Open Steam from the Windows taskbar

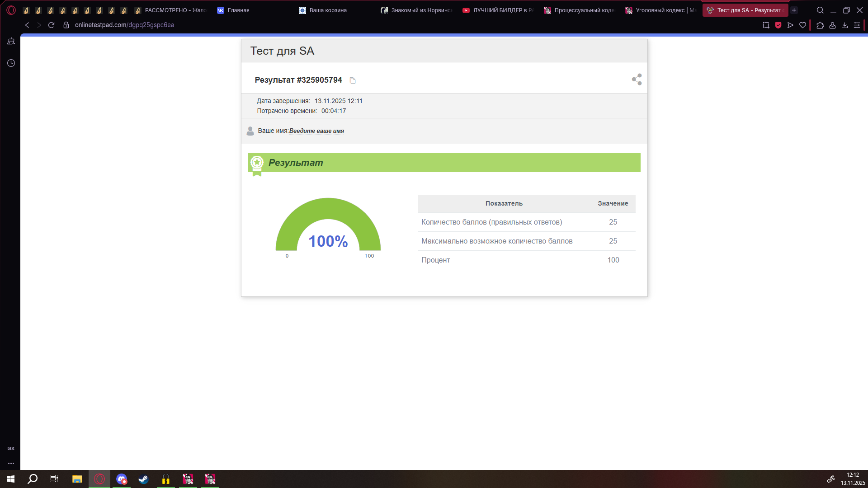pyautogui.click(x=143, y=479)
